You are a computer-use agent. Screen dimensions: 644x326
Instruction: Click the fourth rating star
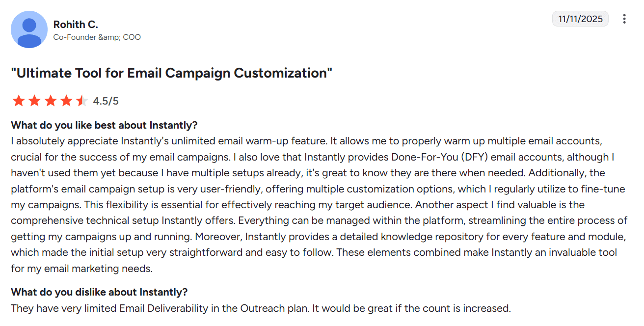point(66,101)
